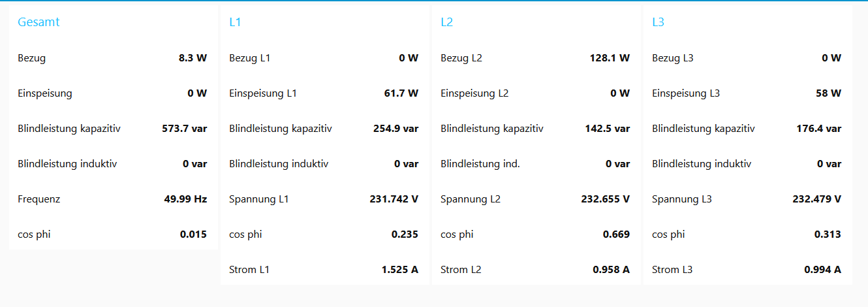Select the Spannung L1 label
Viewport: 868px width, 307px height.
[x=258, y=199]
